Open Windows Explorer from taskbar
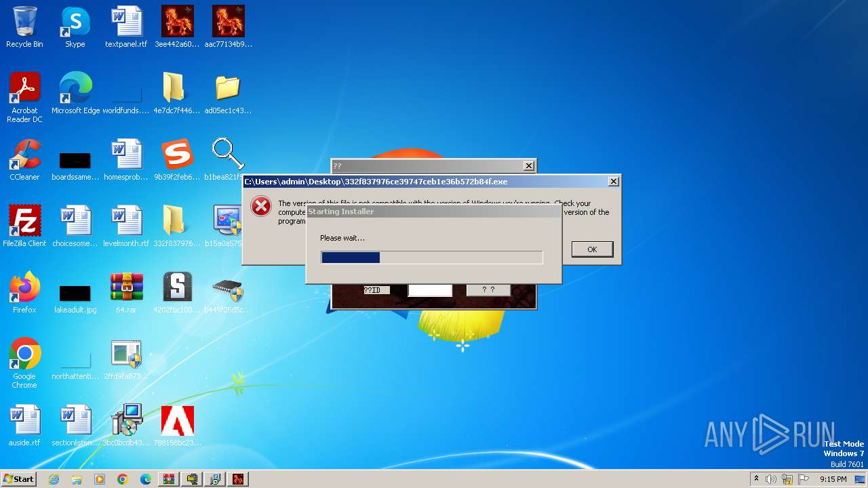This screenshot has height=488, width=868. pos(77,479)
